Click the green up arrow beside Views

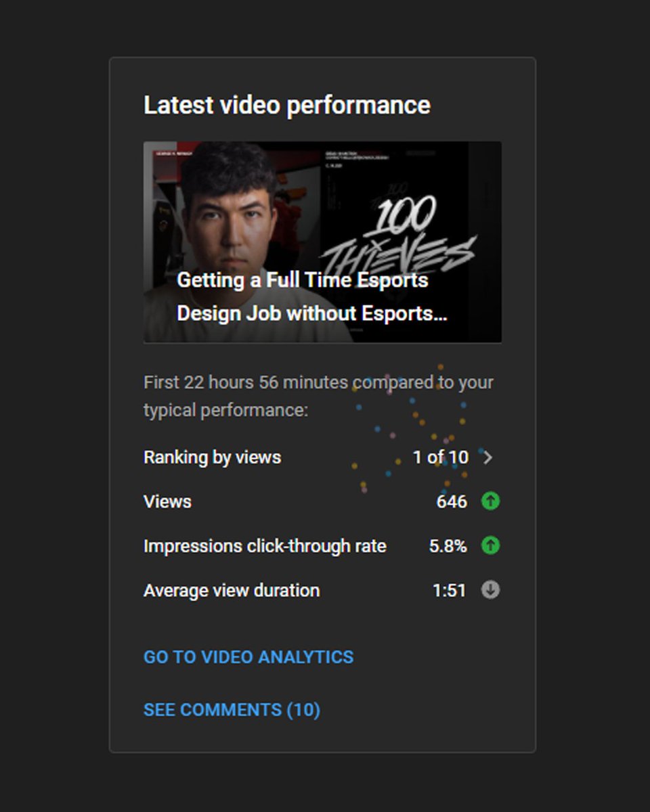point(490,501)
